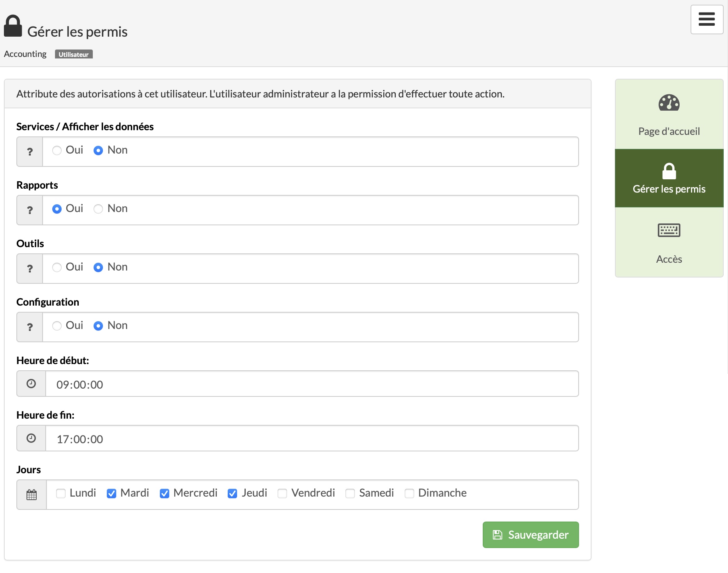Open the hamburger menu
The width and height of the screenshot is (728, 573).
707,19
